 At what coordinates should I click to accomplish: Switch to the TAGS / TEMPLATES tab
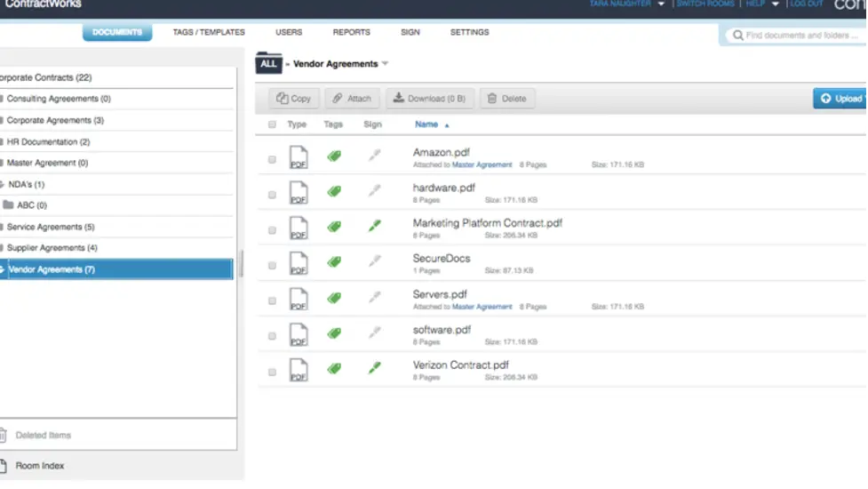(x=209, y=32)
